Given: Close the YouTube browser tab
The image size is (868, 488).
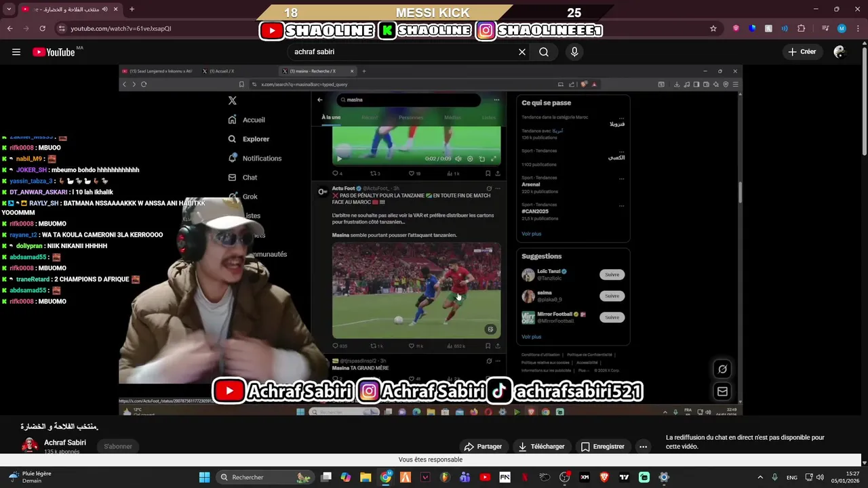Looking at the screenshot, I should 117,9.
